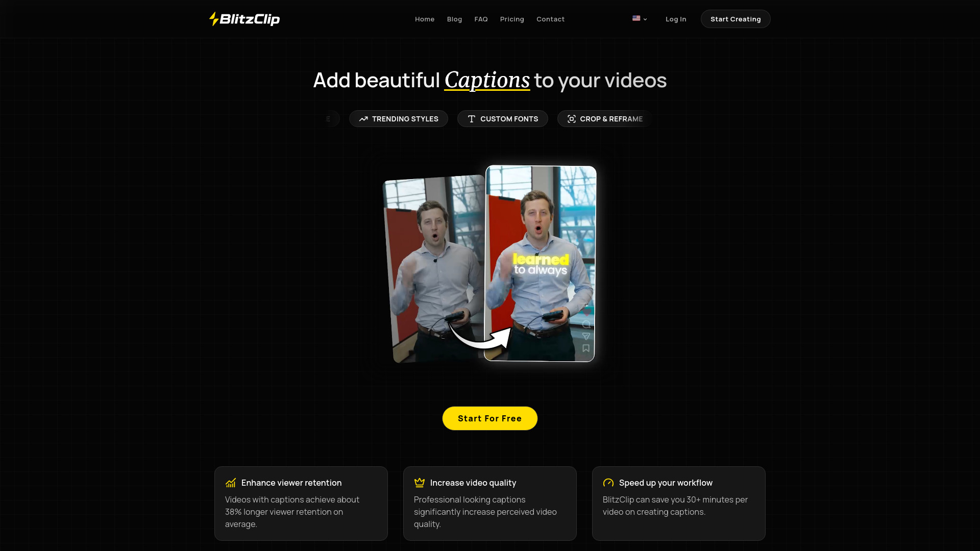Open the Contact page
The height and width of the screenshot is (551, 980).
[550, 19]
